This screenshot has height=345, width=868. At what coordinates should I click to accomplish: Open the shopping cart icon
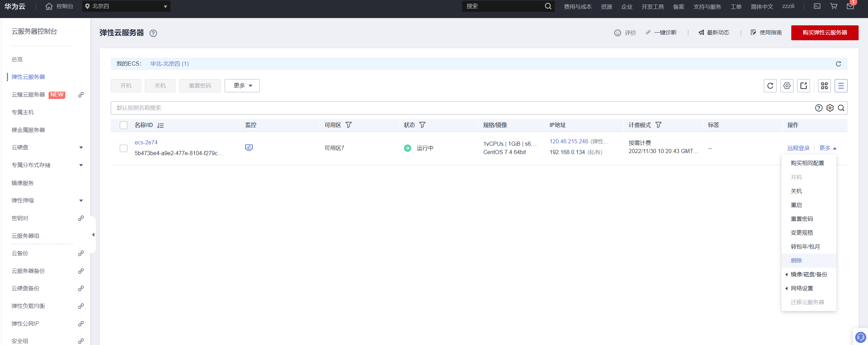tap(834, 6)
